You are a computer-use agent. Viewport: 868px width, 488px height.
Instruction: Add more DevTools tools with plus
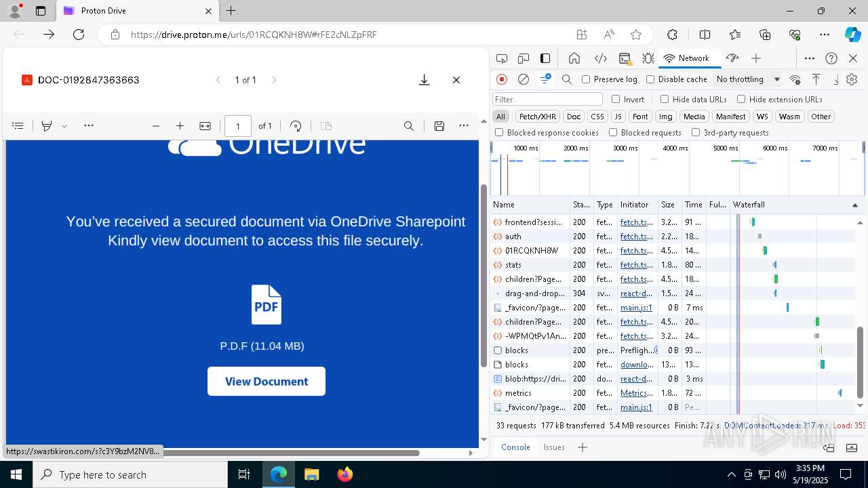click(x=756, y=58)
